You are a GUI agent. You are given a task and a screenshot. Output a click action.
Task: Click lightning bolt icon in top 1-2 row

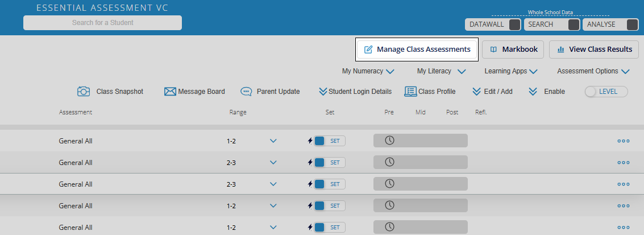310,141
